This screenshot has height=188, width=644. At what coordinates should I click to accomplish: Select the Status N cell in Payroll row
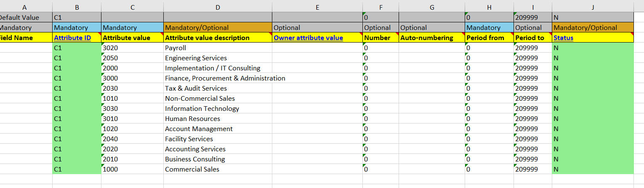[593, 48]
